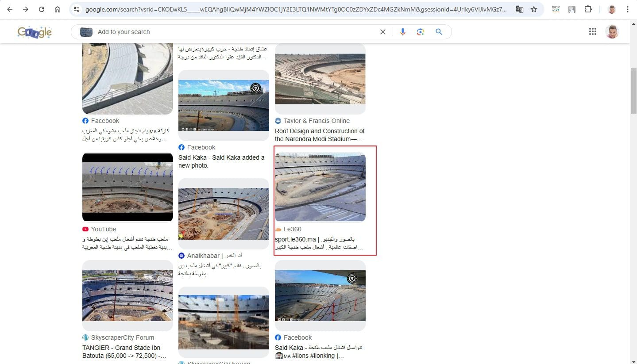The image size is (637, 364).
Task: Open the Taylor & Francis Online result link
Action: (x=320, y=135)
